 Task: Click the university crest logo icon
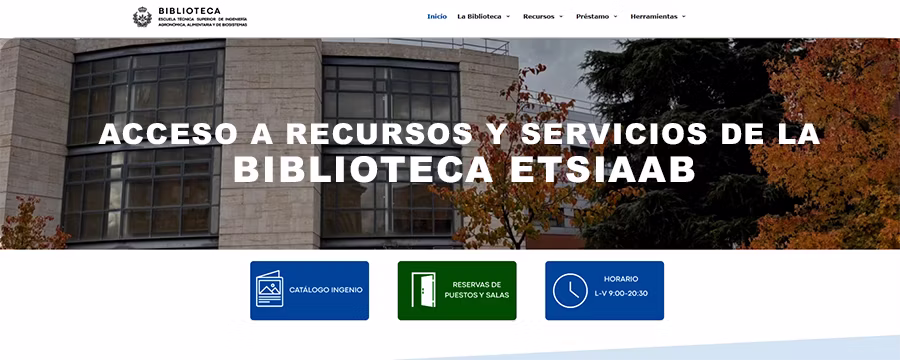click(142, 17)
